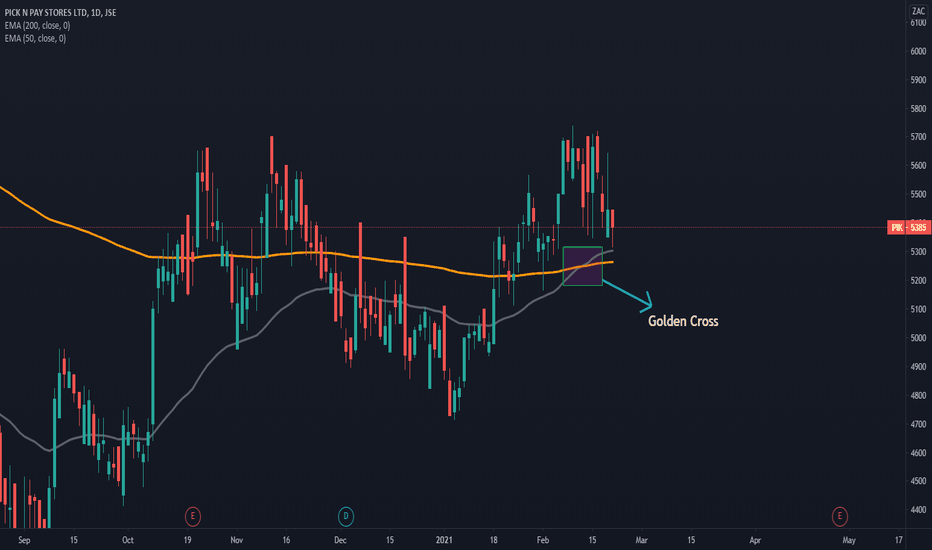Screen dimensions: 932x550
Task: Click the 5200 price axis label
Action: pyautogui.click(x=918, y=280)
